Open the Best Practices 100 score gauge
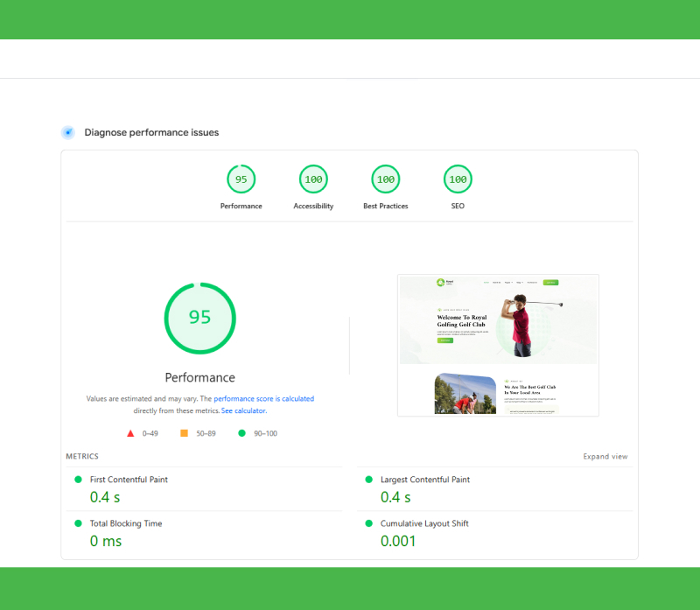Viewport: 700px width, 610px height. click(x=385, y=179)
